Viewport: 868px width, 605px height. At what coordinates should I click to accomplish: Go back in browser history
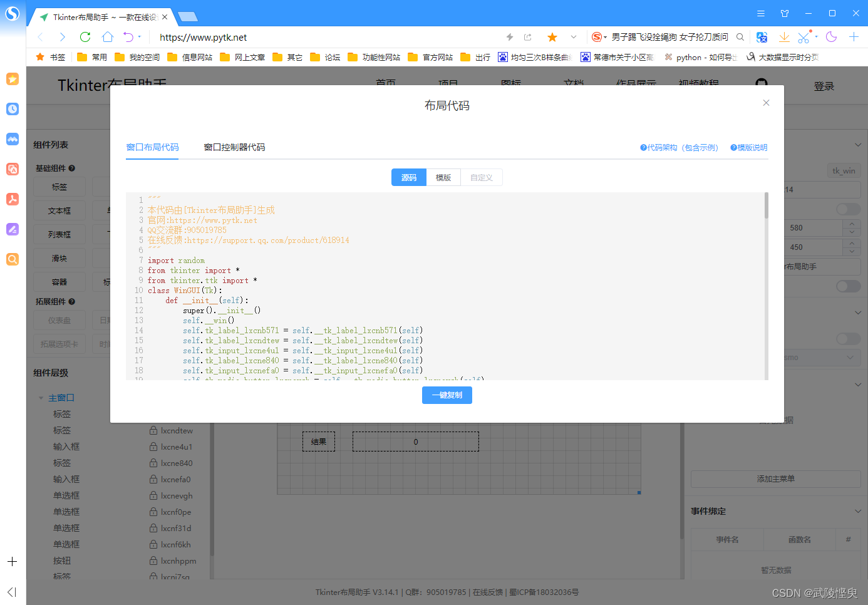(41, 37)
